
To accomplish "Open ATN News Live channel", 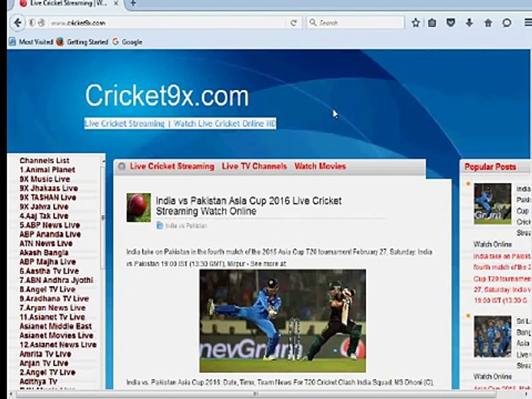I will (x=46, y=243).
